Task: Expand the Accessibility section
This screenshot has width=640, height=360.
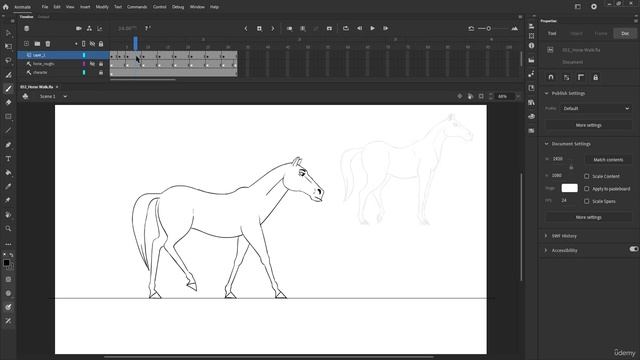Action: 546,250
